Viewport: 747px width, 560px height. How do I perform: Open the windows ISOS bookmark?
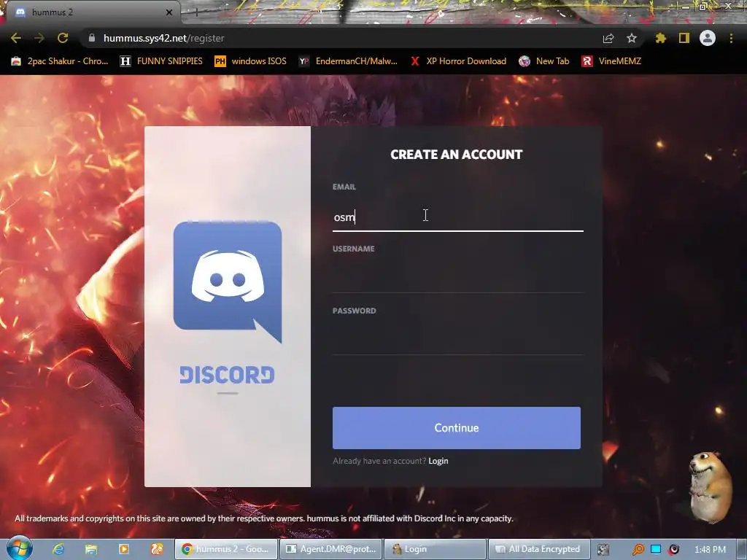[251, 61]
